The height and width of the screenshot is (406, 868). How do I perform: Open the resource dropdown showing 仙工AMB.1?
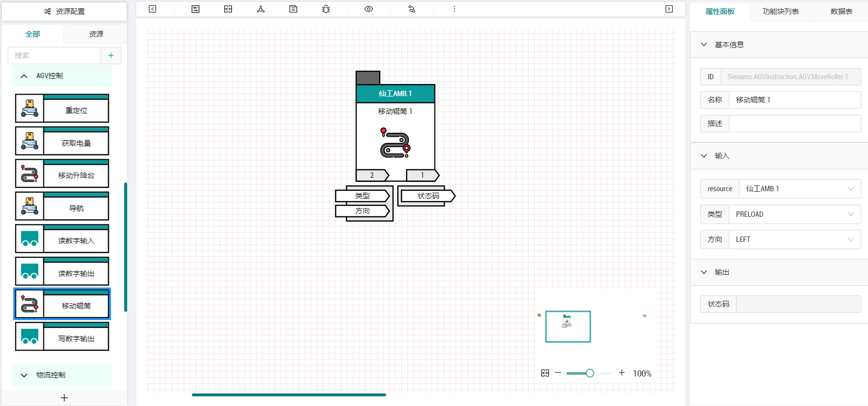[x=800, y=189]
